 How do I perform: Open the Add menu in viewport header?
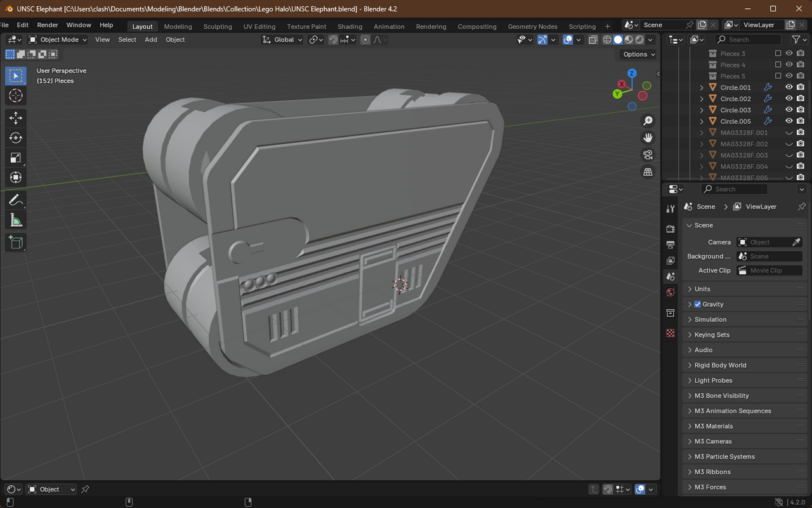tap(151, 39)
